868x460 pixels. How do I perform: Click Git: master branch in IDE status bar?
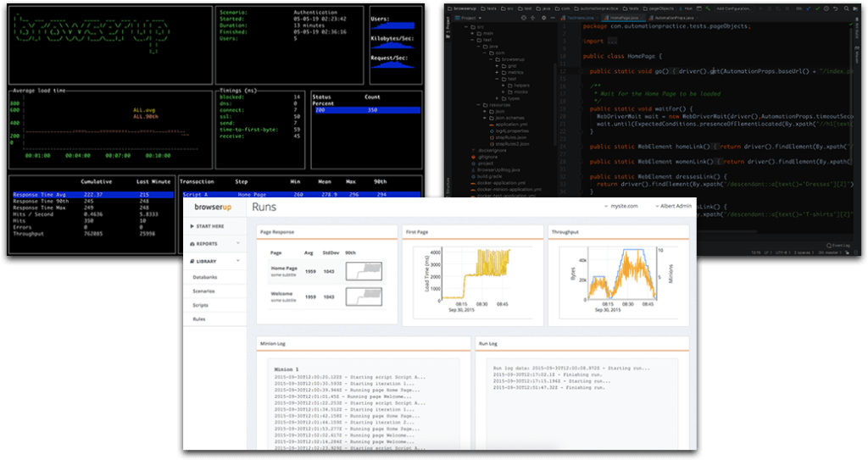830,252
